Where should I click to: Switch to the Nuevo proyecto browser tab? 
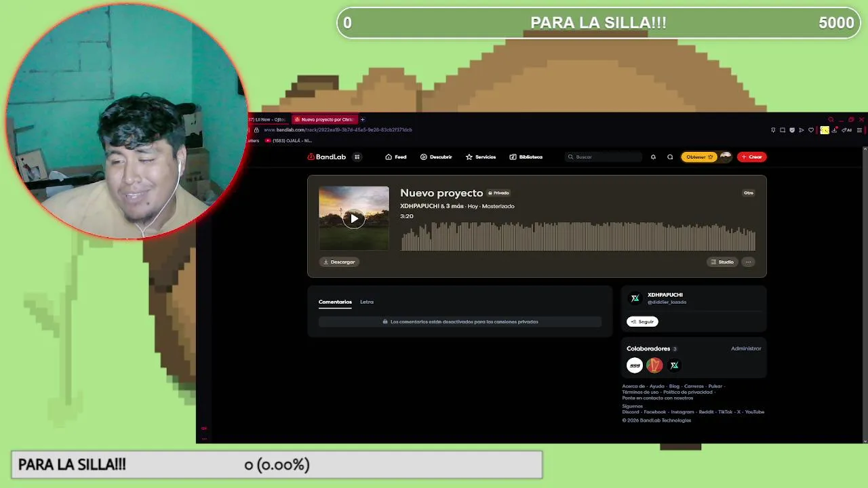coord(324,119)
